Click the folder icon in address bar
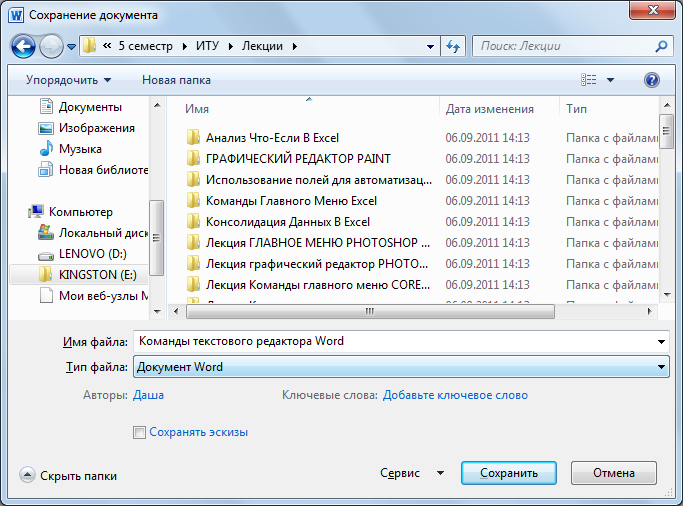 (x=89, y=46)
